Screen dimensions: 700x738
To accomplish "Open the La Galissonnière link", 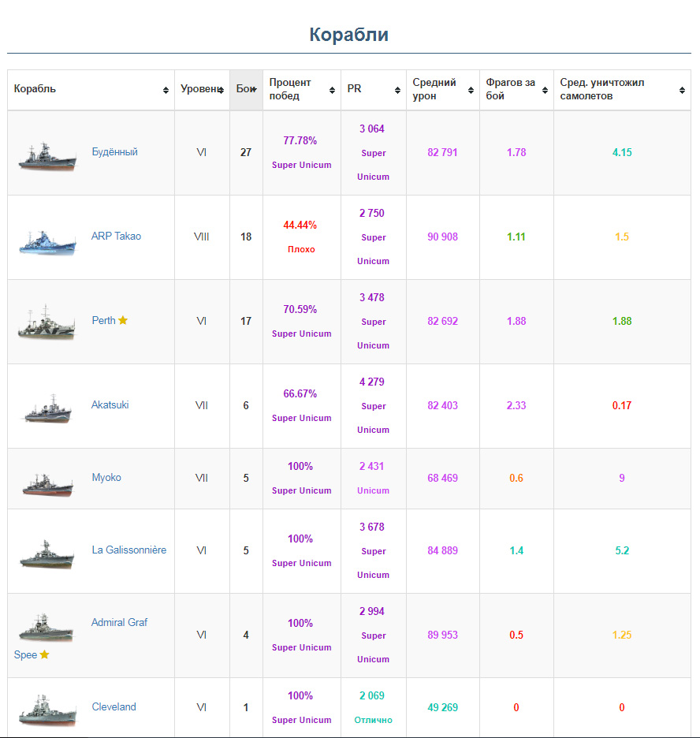I will (128, 550).
